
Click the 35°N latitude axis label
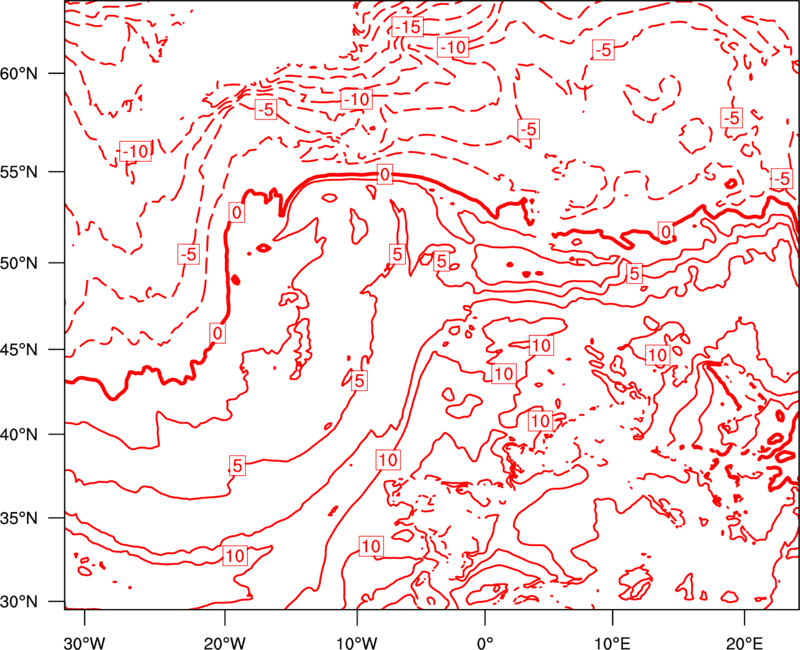tap(19, 518)
